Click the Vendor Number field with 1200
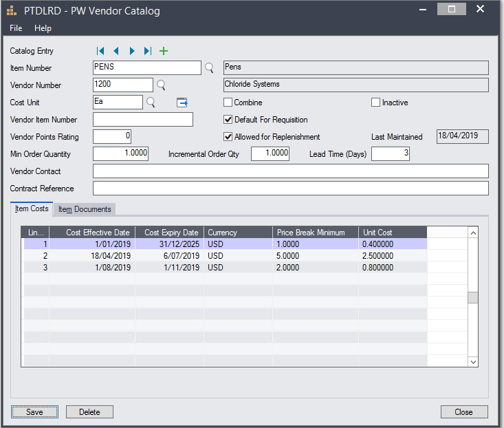504x428 pixels. 123,85
